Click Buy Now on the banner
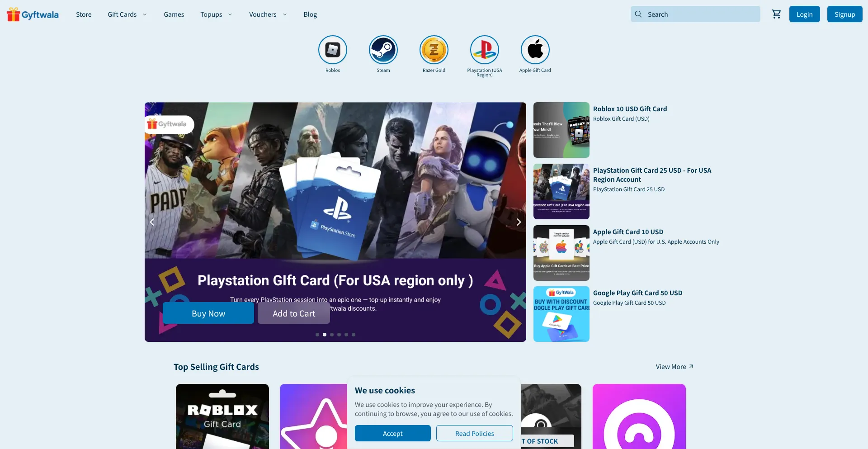The height and width of the screenshot is (449, 868). pos(208,313)
